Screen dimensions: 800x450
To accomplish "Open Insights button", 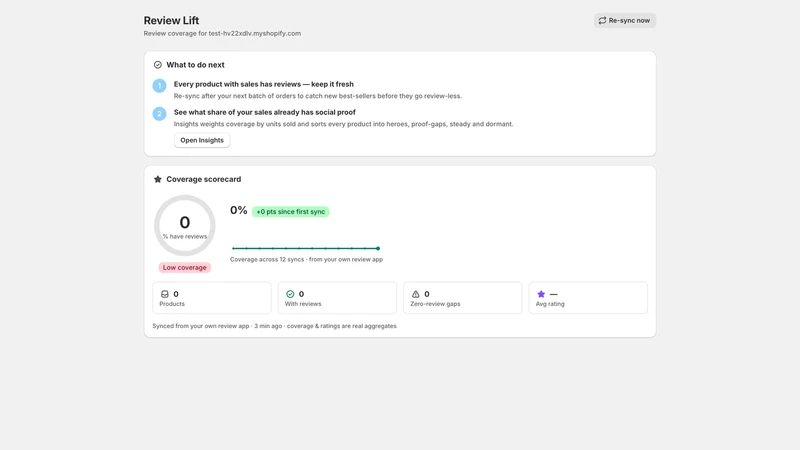I will pos(202,140).
